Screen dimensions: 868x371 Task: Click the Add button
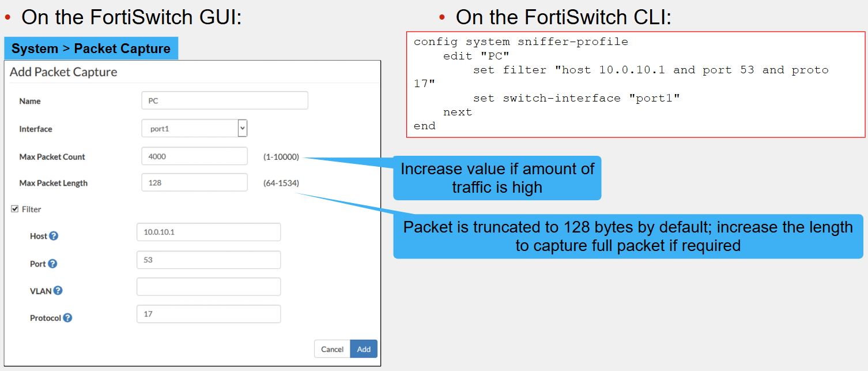(x=364, y=349)
